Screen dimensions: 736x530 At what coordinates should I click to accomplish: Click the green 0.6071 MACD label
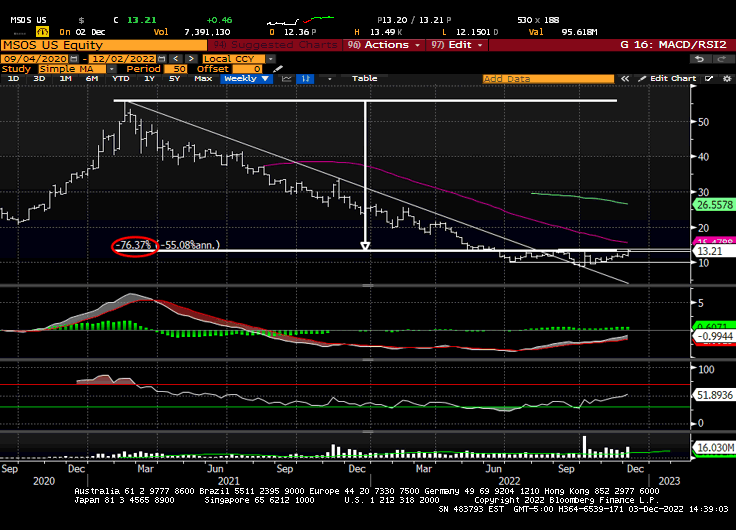tap(714, 327)
